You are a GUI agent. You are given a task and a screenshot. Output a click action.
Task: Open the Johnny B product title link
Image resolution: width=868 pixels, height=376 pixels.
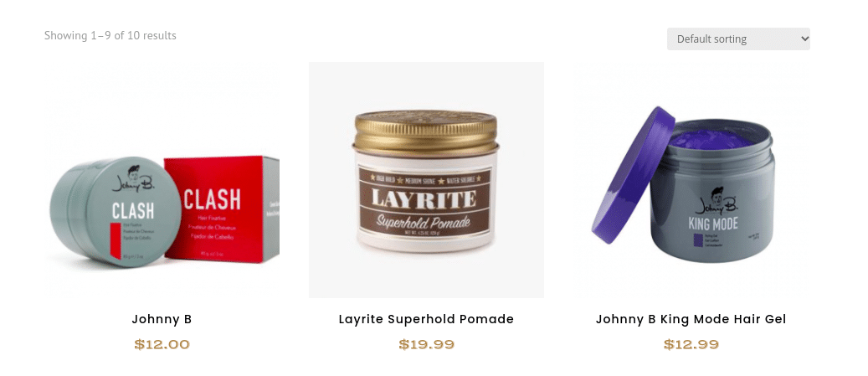point(162,319)
